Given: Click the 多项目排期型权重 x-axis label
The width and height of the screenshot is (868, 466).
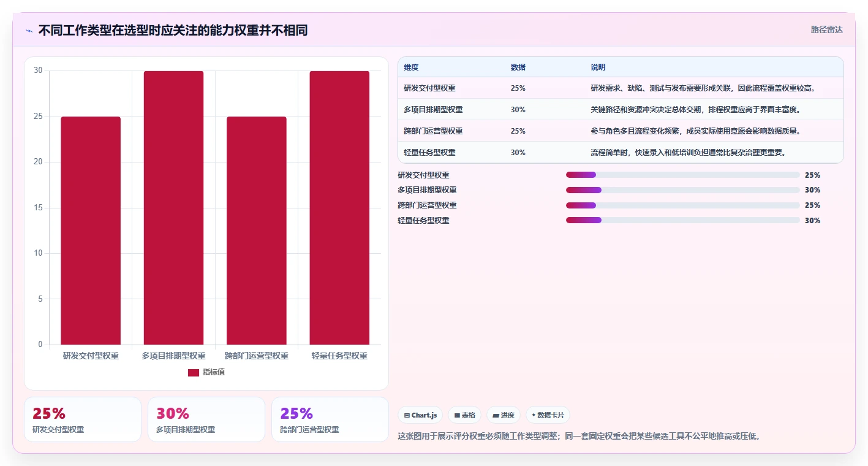Looking at the screenshot, I should point(173,356).
